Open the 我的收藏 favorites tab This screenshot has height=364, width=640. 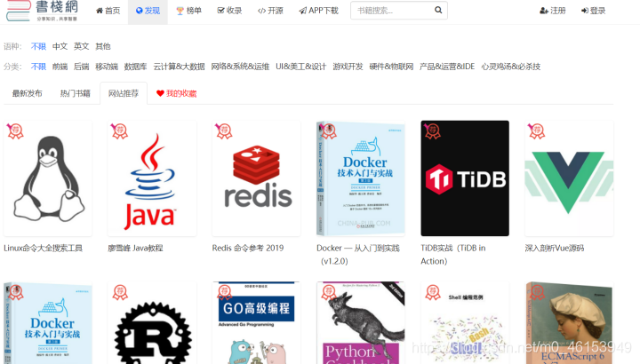coord(176,93)
